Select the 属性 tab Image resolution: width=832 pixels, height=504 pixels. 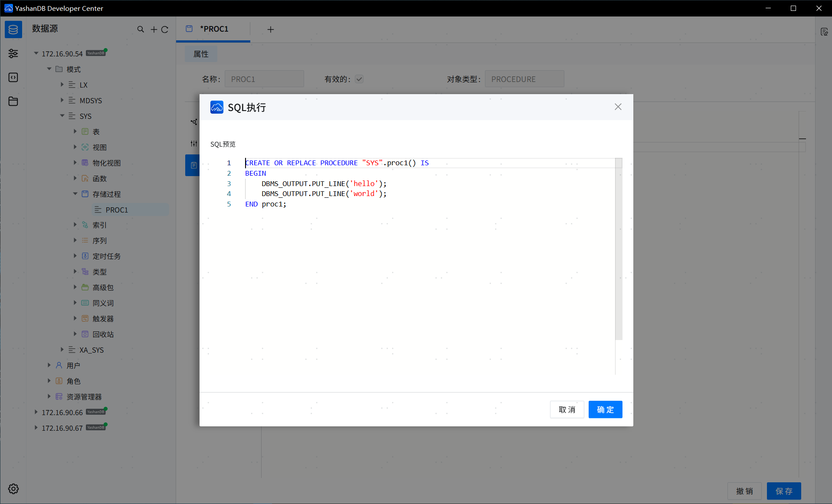pos(201,54)
